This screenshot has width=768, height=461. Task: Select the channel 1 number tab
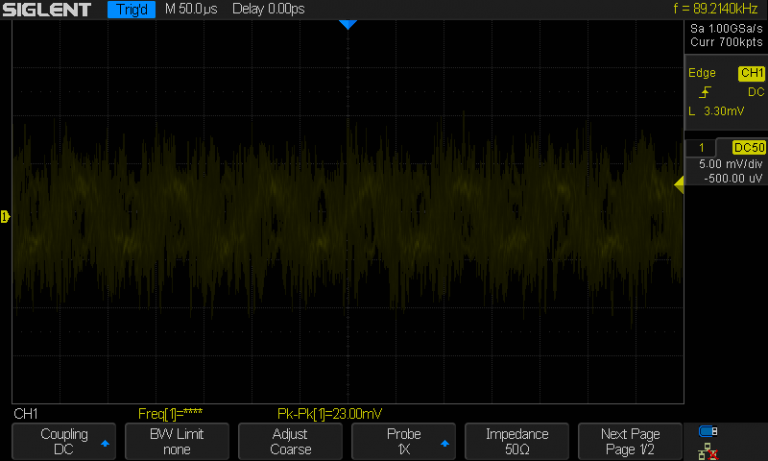point(701,147)
